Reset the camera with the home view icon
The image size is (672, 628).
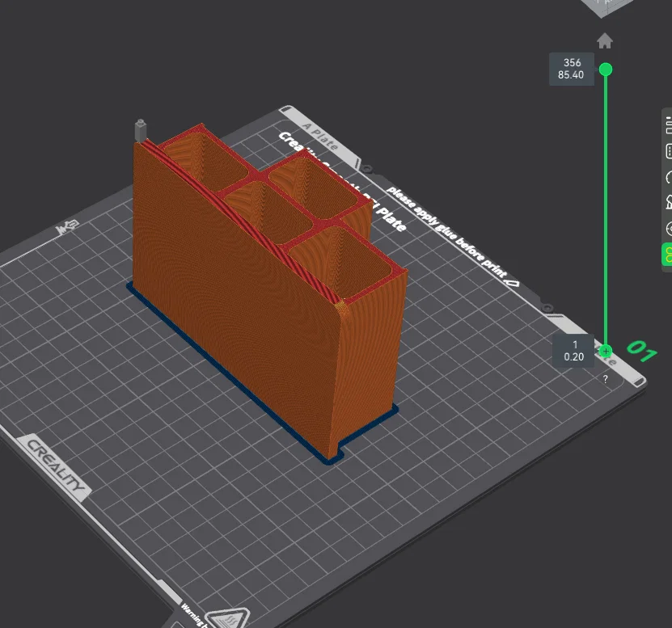coord(605,41)
